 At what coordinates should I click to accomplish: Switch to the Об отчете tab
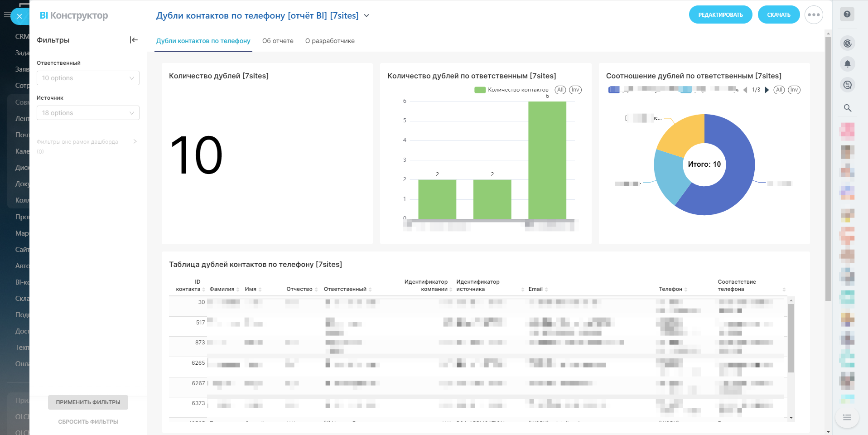(x=278, y=41)
